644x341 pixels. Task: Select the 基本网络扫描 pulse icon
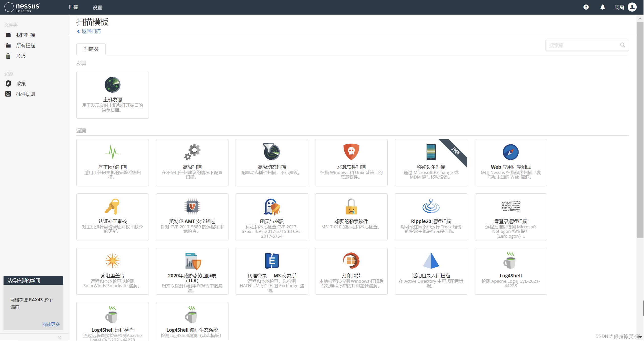pyautogui.click(x=112, y=152)
